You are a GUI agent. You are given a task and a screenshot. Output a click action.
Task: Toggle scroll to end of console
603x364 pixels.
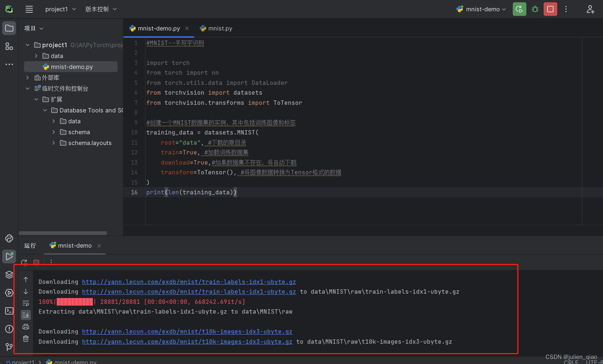[x=26, y=315]
